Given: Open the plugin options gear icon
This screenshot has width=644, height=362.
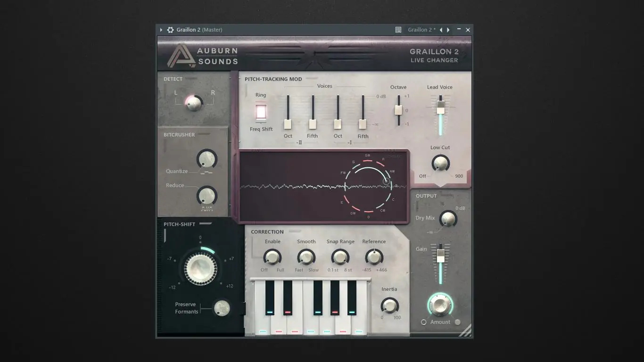Looking at the screenshot, I should click(170, 30).
